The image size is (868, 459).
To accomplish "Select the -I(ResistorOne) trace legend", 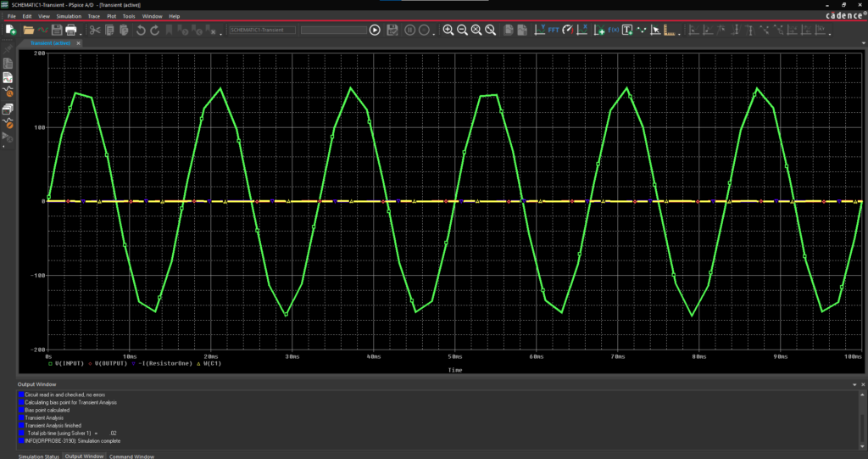I will coord(162,364).
